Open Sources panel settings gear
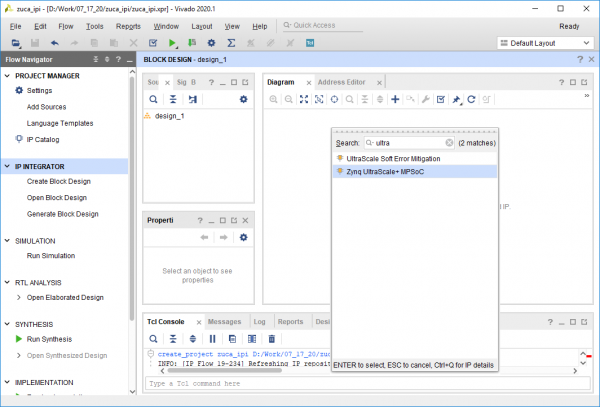600x407 pixels. [242, 99]
